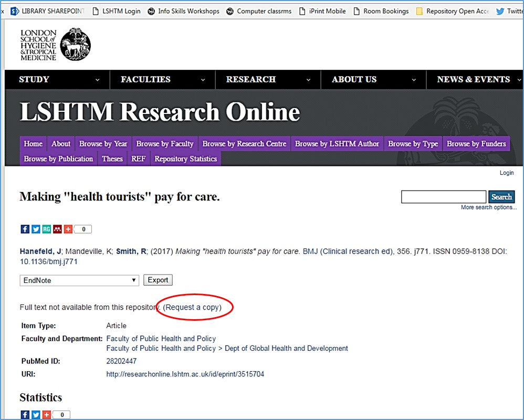Click into the repository search field

[x=443, y=197]
